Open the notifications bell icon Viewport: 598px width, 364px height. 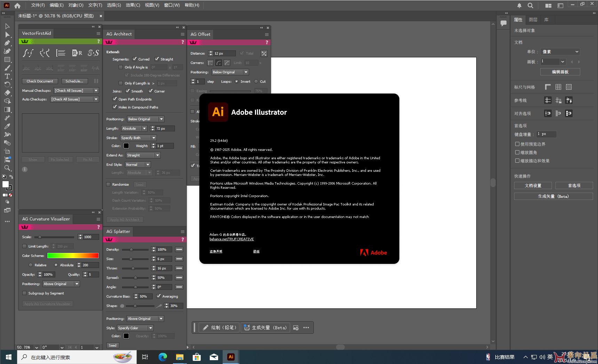click(x=519, y=6)
